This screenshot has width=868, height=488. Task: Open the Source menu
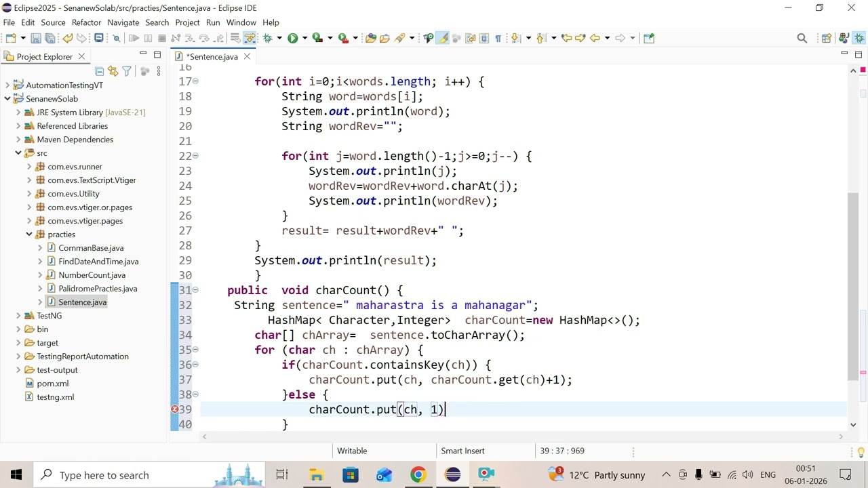click(53, 22)
